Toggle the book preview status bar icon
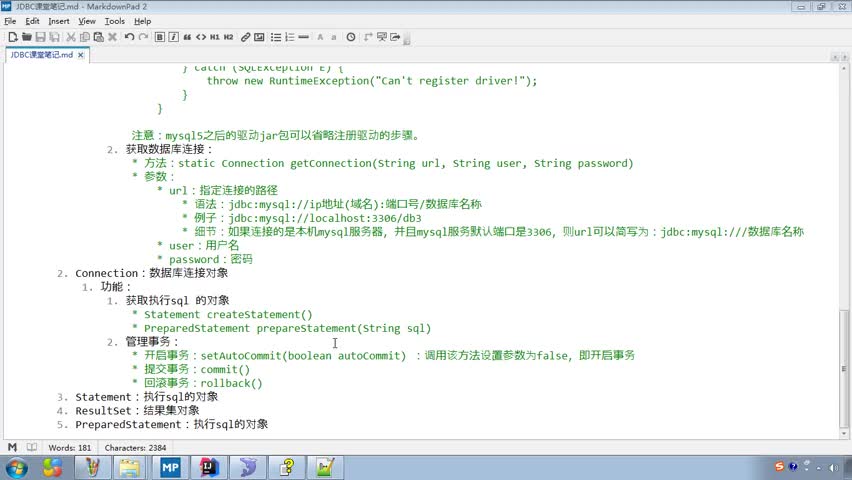Image resolution: width=852 pixels, height=480 pixels. [x=32, y=447]
